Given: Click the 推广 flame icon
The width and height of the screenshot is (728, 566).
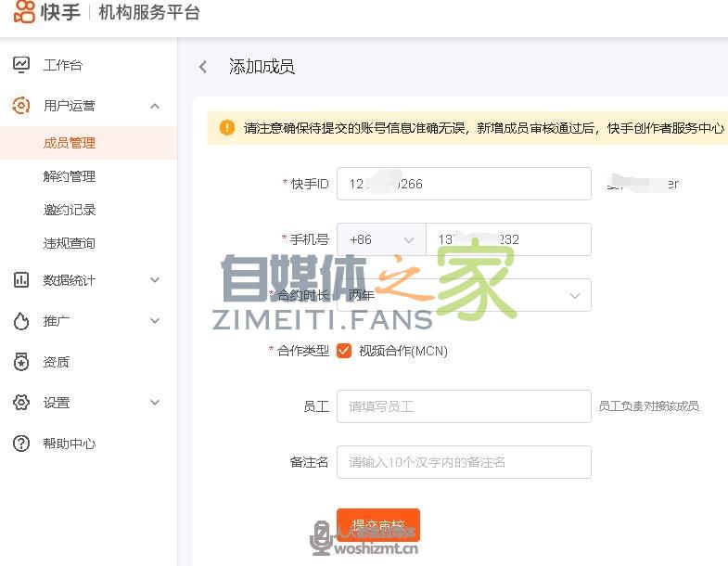Looking at the screenshot, I should 20,321.
